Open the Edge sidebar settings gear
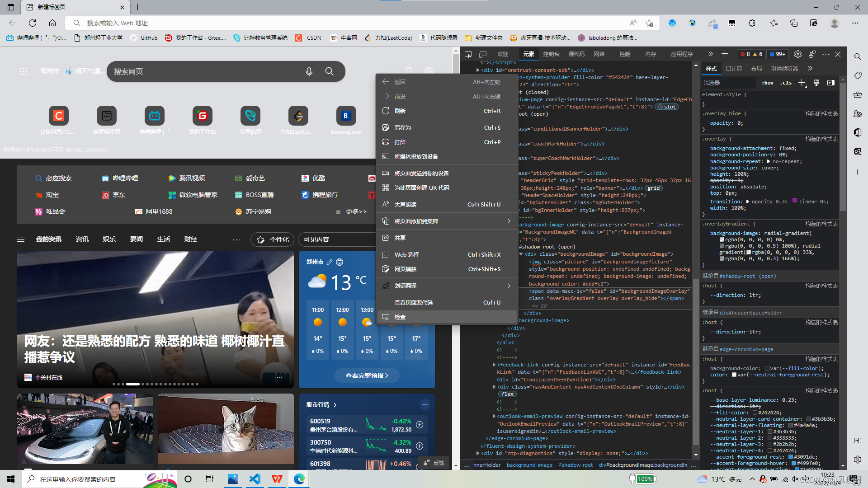 pos(858,460)
